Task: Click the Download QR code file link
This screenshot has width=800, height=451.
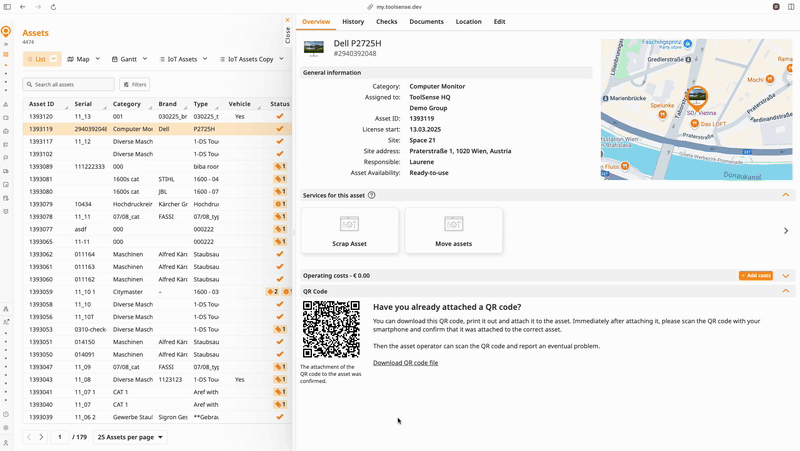Action: point(405,363)
